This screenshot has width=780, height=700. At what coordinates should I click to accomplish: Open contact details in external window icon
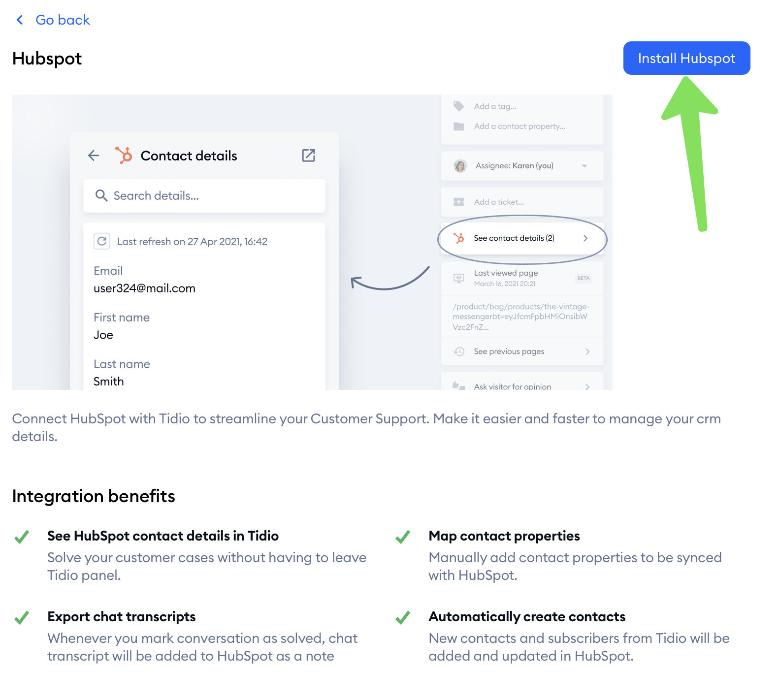[308, 156]
